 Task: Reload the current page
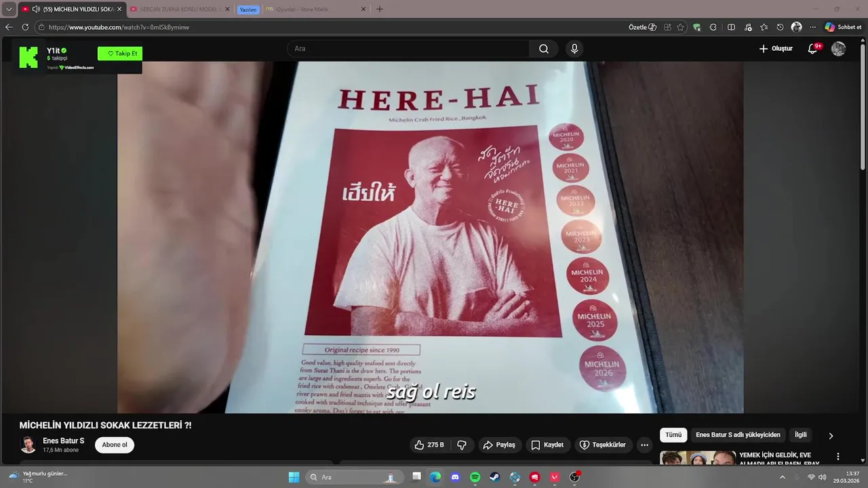pyautogui.click(x=25, y=27)
